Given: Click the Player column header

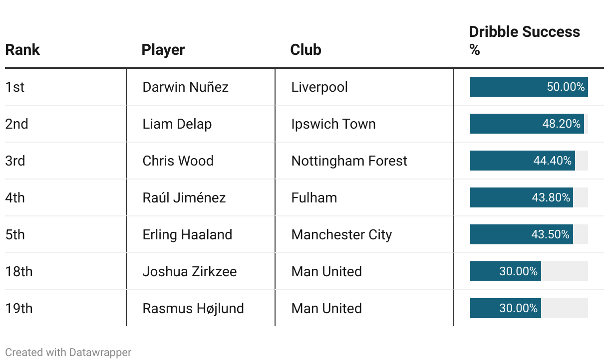Looking at the screenshot, I should 163,50.
